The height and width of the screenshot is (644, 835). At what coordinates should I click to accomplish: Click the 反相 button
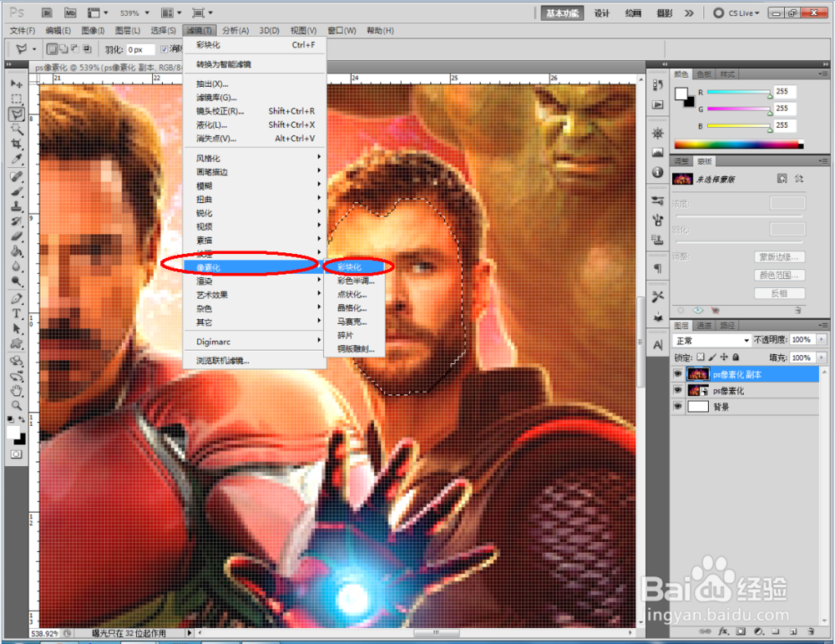(779, 293)
